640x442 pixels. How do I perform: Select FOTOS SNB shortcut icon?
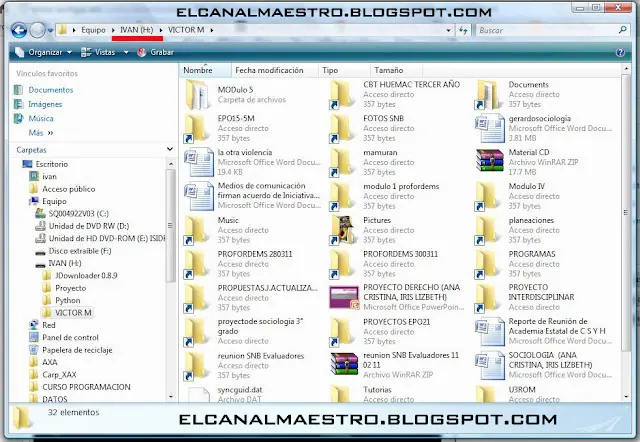point(342,129)
